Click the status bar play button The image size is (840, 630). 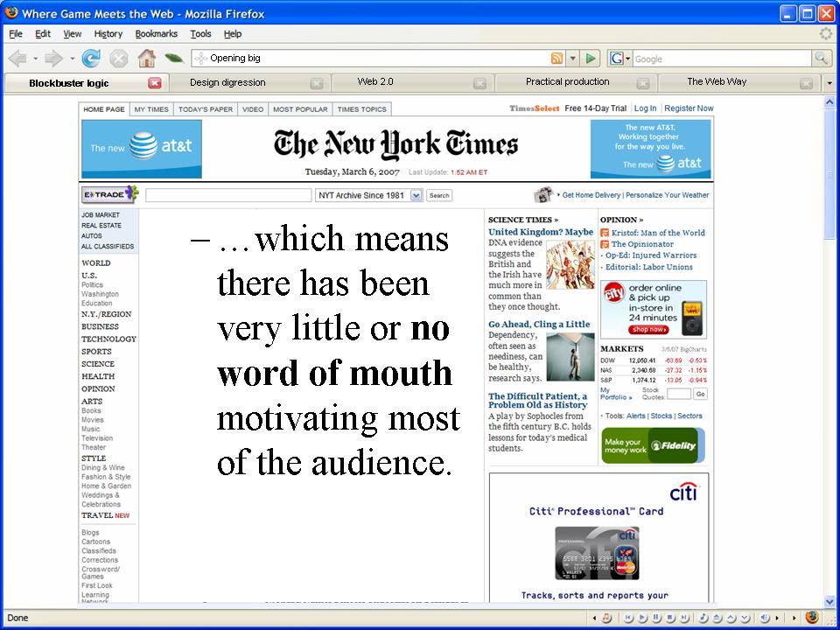coord(642,618)
